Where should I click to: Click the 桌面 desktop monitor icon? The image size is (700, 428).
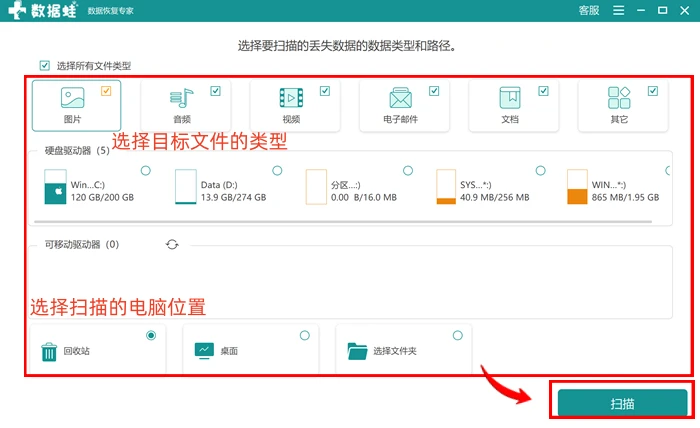pos(204,351)
